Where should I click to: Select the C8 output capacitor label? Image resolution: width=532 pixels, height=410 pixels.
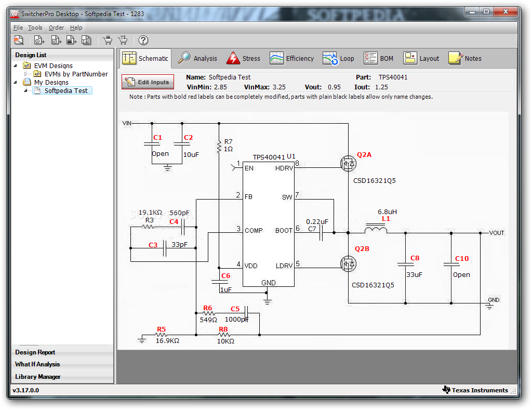415,258
